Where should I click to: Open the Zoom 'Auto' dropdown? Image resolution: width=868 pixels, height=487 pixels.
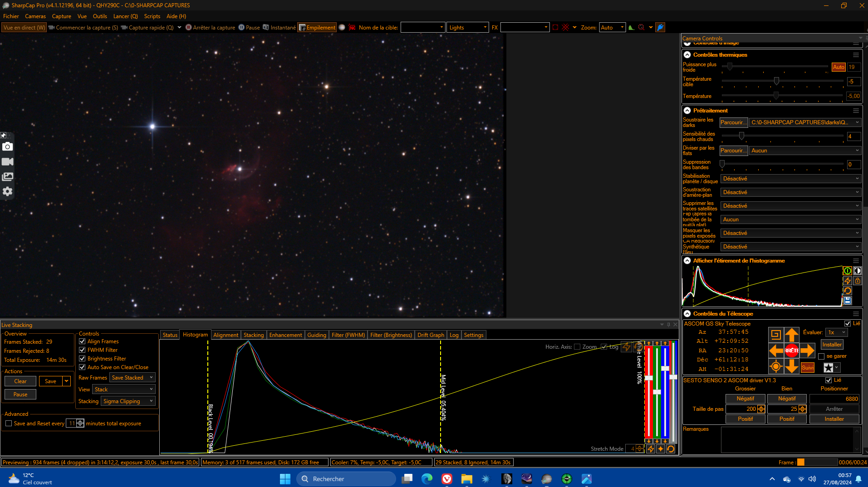click(612, 27)
